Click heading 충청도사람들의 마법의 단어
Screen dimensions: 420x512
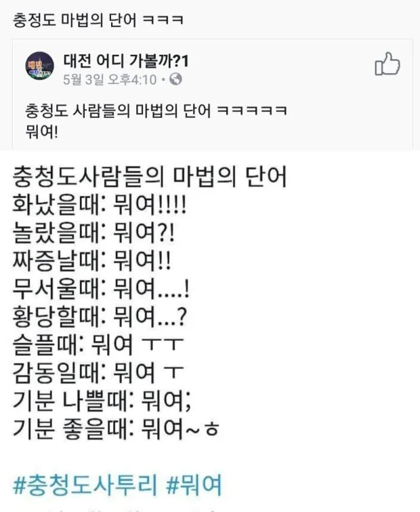150,176
